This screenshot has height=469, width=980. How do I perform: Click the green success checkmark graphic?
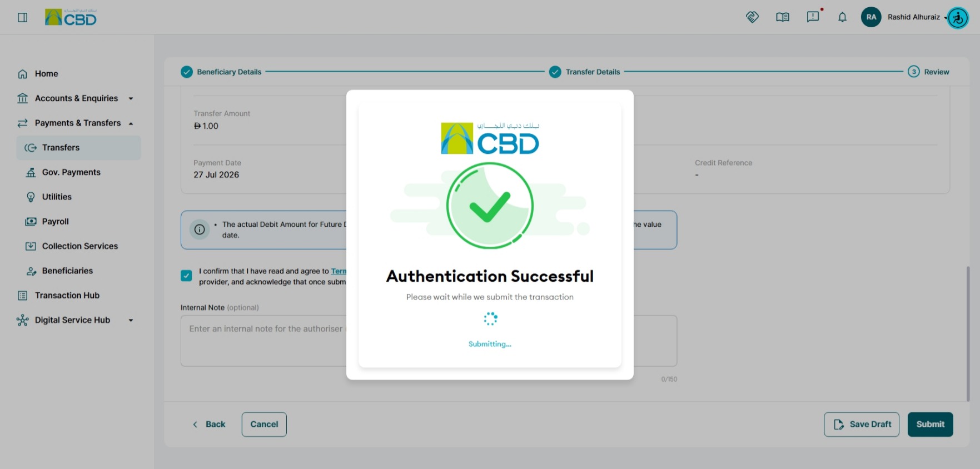(x=490, y=206)
